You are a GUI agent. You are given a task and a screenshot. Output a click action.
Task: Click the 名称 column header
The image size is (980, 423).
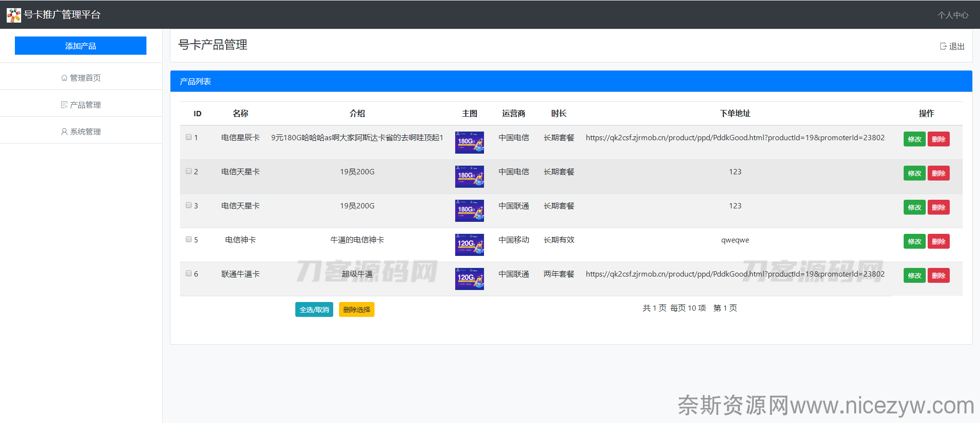pos(240,113)
